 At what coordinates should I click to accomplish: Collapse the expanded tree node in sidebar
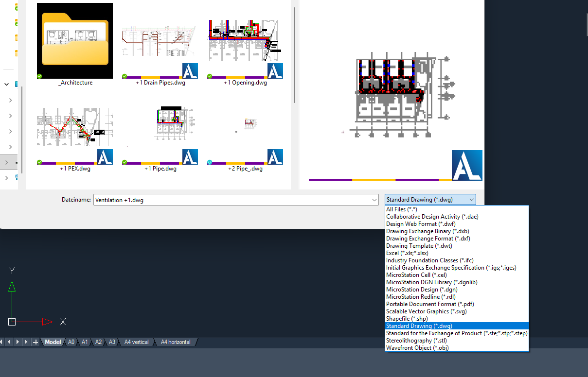pyautogui.click(x=7, y=84)
